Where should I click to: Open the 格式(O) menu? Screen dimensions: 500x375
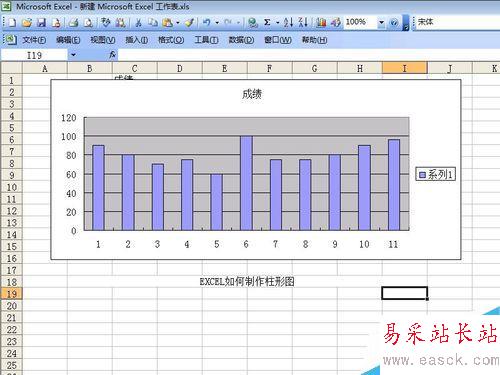coord(171,40)
